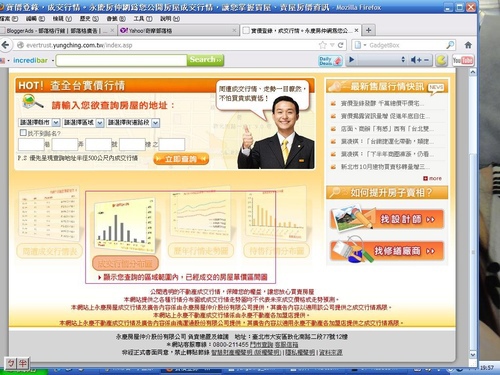The height and width of the screenshot is (375, 500).
Task: Open the 請選擇縣市 dropdown
Action: (39, 123)
